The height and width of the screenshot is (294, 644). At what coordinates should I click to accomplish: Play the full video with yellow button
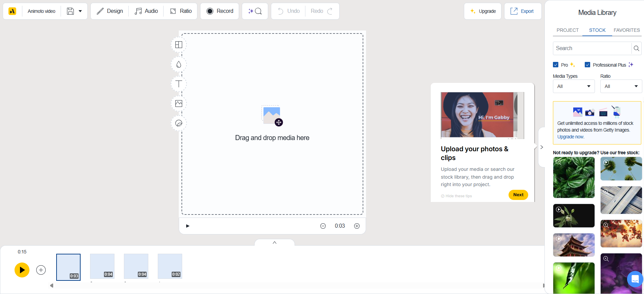pos(22,270)
